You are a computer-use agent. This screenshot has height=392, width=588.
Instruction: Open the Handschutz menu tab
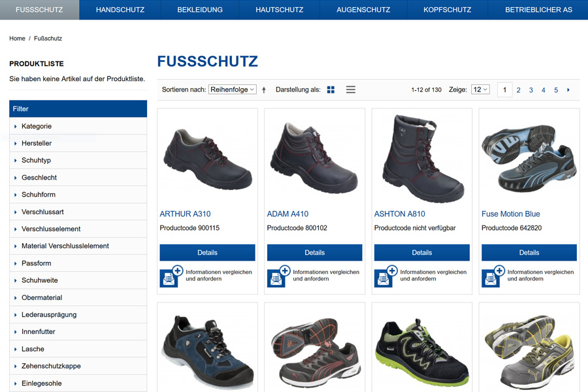(x=120, y=10)
